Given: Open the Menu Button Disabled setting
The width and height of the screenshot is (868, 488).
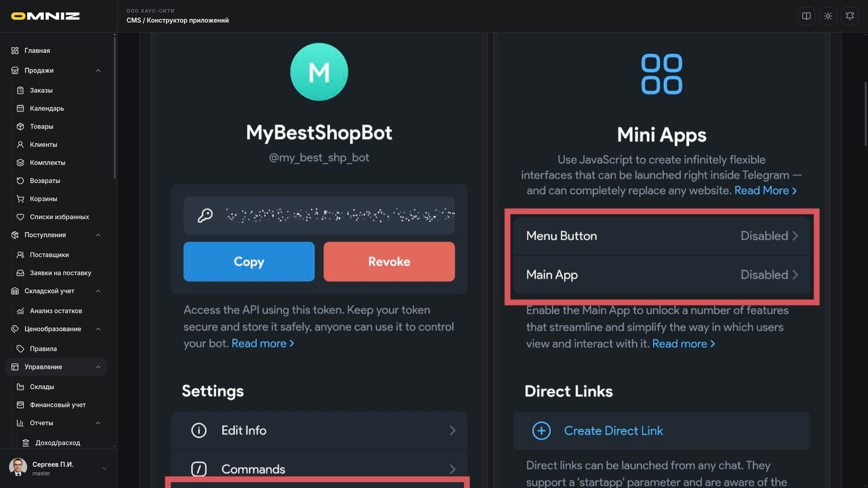Looking at the screenshot, I should (x=662, y=236).
